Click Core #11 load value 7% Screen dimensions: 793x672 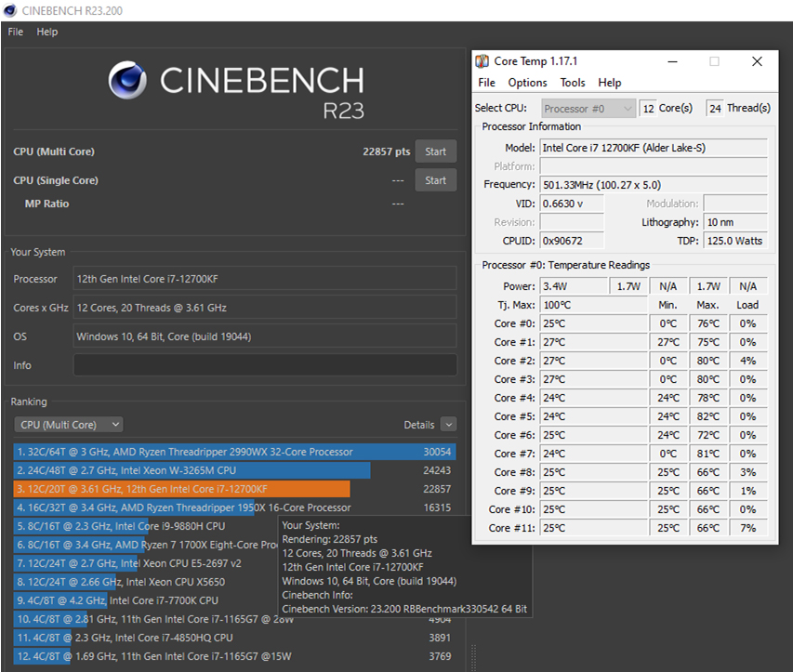tap(748, 528)
